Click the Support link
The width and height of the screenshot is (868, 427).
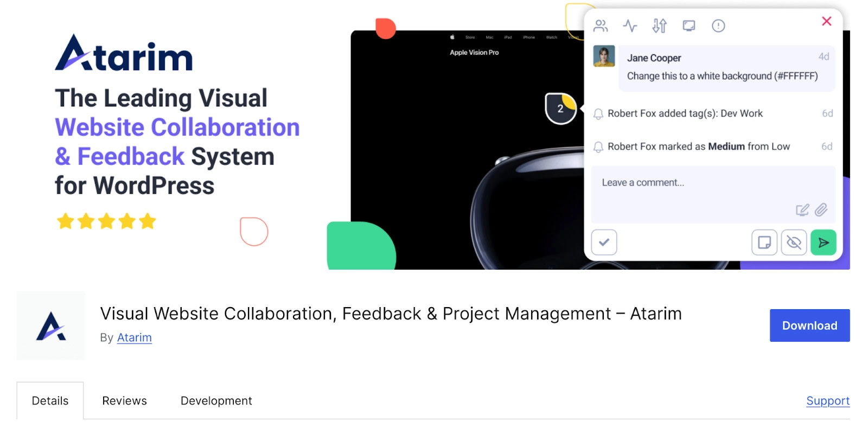827,401
